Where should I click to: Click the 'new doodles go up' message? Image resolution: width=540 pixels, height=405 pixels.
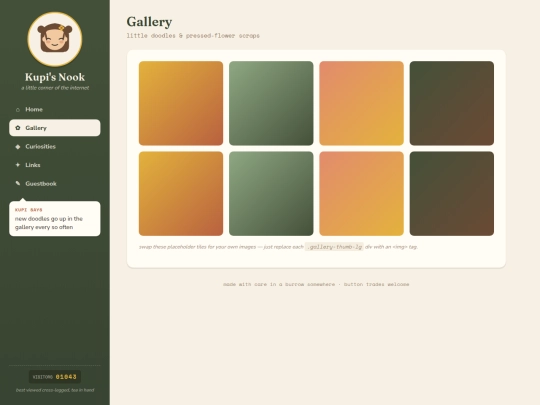(49, 223)
